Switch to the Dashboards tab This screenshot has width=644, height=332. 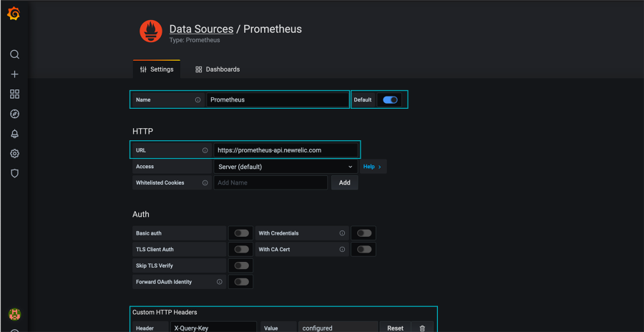(x=218, y=69)
